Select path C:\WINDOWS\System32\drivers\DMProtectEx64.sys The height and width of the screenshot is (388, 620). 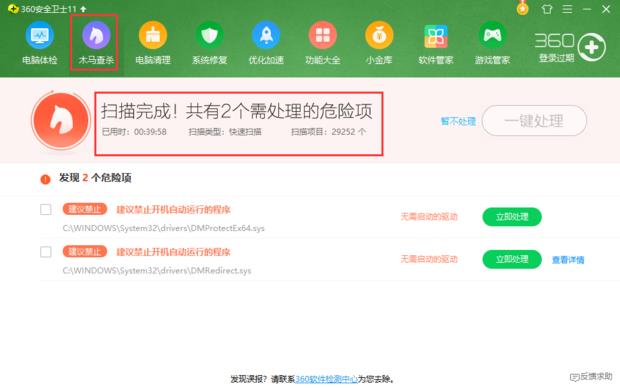click(163, 228)
